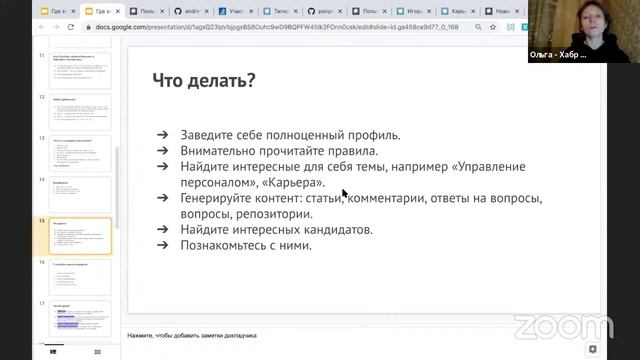Select slide 16 thumbnail in filmstrip
The width and height of the screenshot is (640, 360).
pyautogui.click(x=80, y=277)
